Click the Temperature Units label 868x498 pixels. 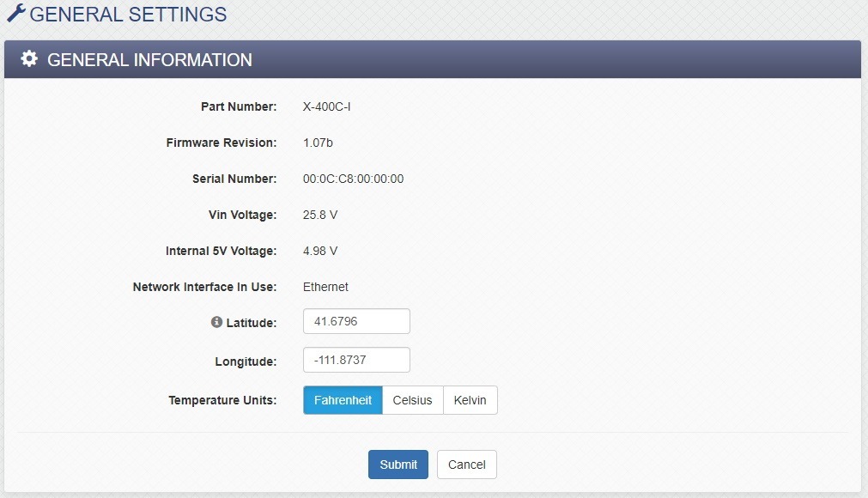tap(222, 400)
